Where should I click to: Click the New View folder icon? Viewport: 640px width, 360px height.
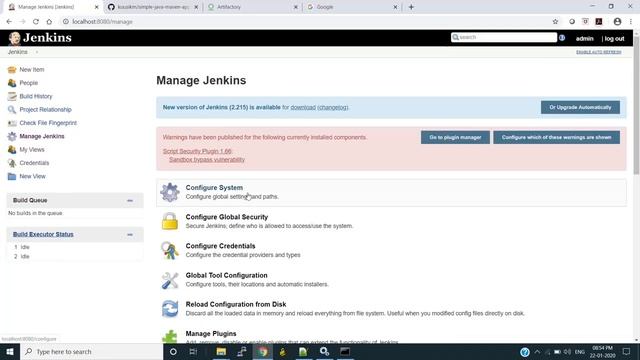tap(12, 176)
